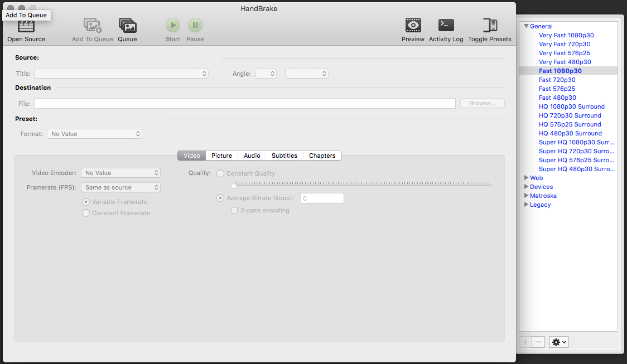Switch to the Audio tab
The image size is (627, 364).
[x=252, y=156]
